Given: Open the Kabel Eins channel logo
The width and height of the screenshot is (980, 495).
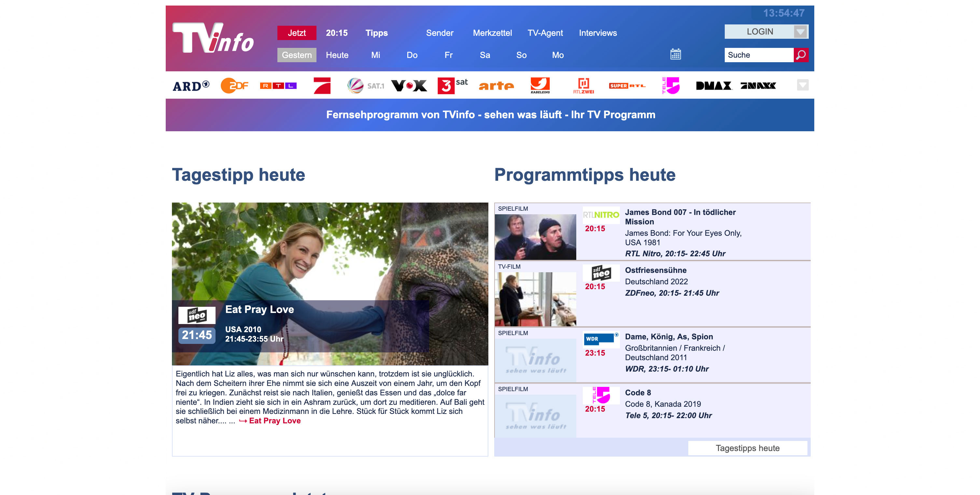Looking at the screenshot, I should 540,86.
